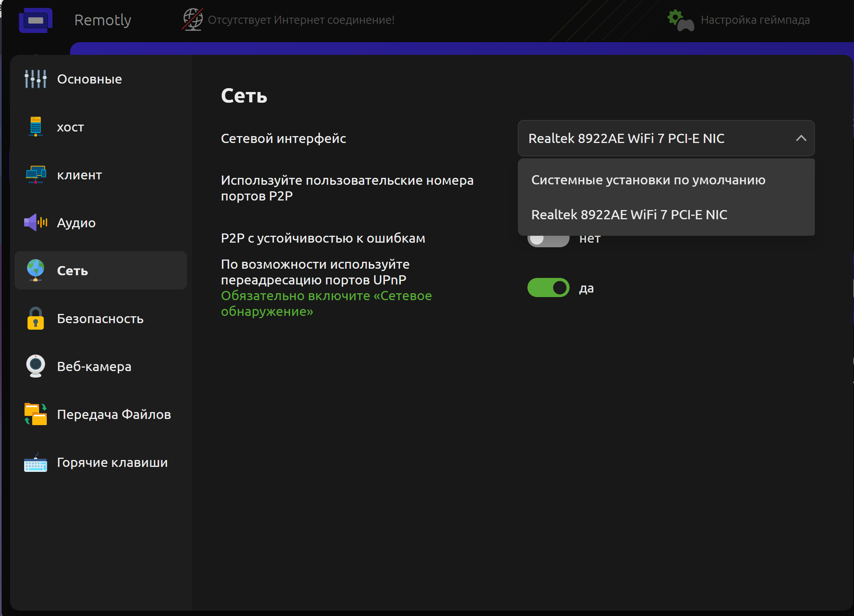The image size is (854, 616).
Task: Open Настройка геймпада link
Action: (755, 20)
